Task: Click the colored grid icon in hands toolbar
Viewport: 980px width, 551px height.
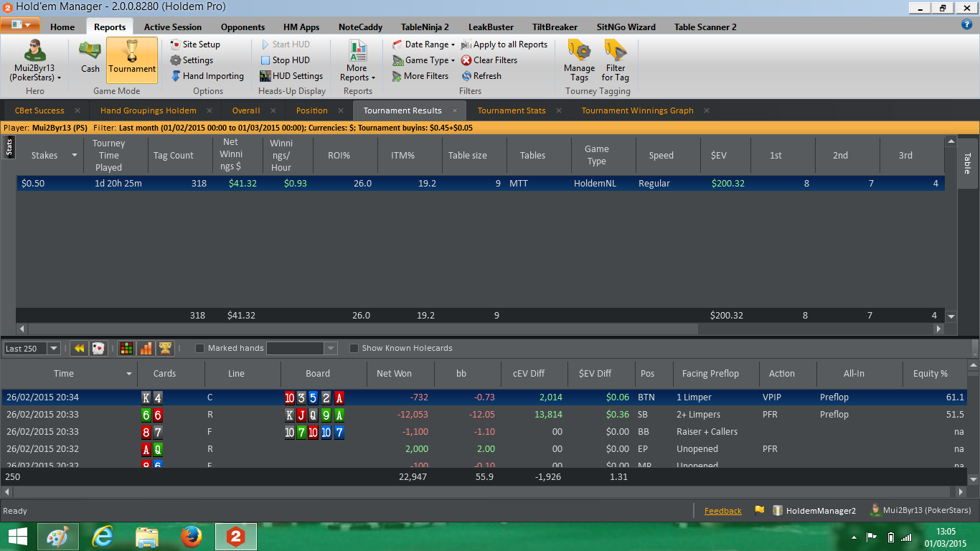Action: [x=126, y=348]
